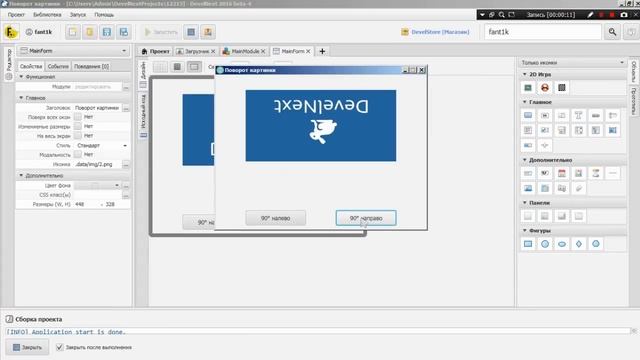Toggle the Модальность checkbox
Viewport: 640px width, 360px height.
point(78,154)
